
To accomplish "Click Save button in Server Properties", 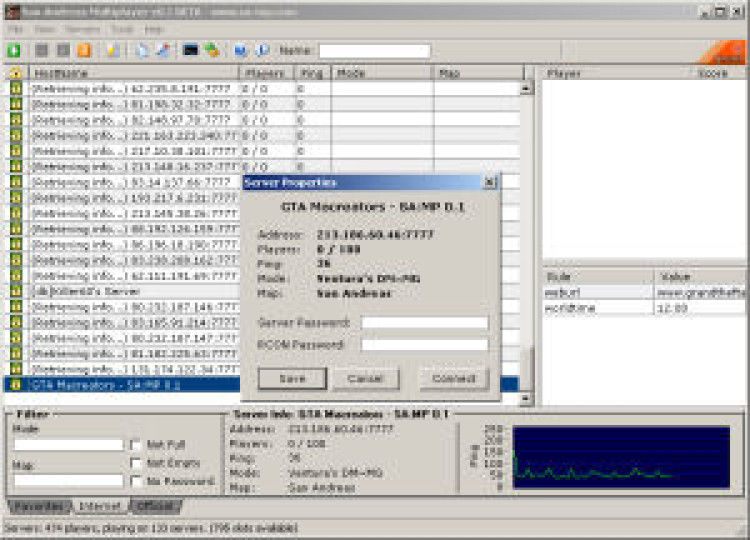I will tap(292, 379).
